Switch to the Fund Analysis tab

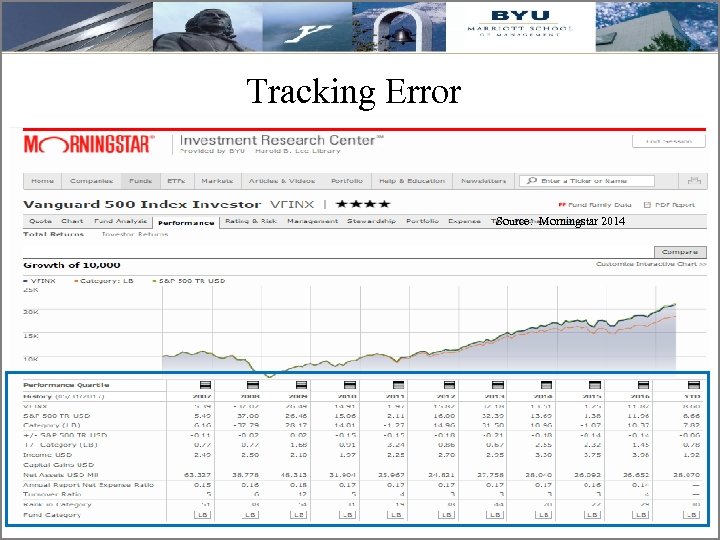(x=120, y=221)
